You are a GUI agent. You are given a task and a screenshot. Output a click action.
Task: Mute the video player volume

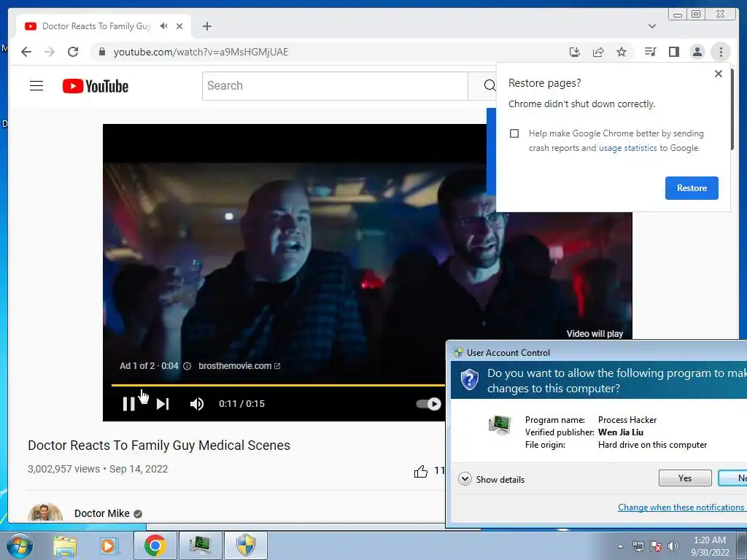click(197, 404)
